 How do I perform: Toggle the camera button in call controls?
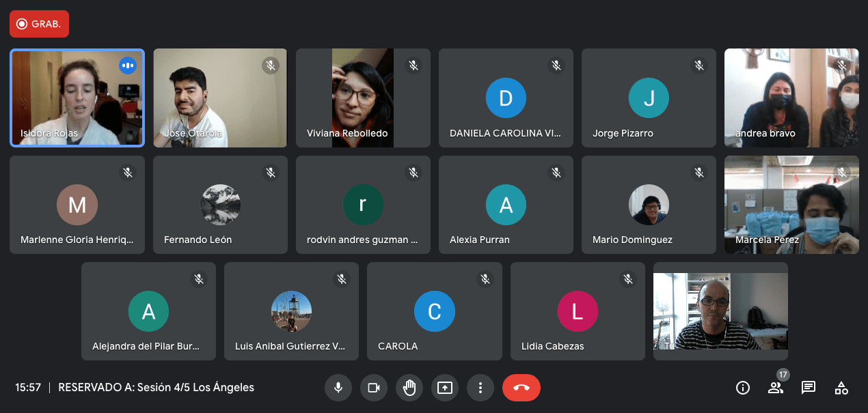click(374, 388)
